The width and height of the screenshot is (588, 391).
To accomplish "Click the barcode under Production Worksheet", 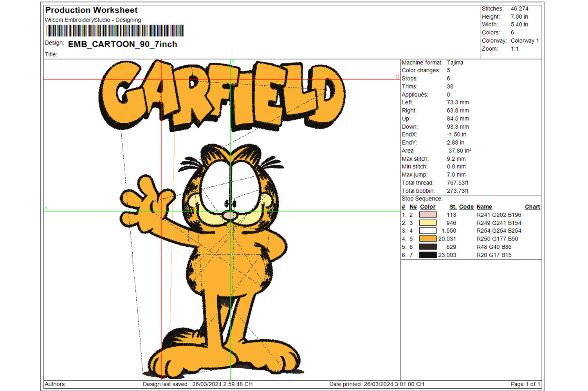I will click(x=115, y=30).
